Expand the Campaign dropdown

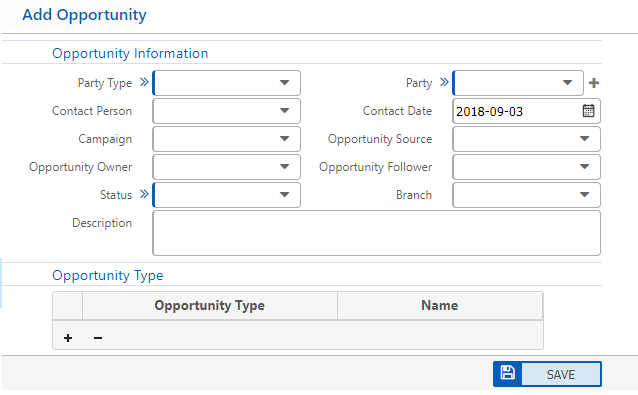(x=227, y=139)
